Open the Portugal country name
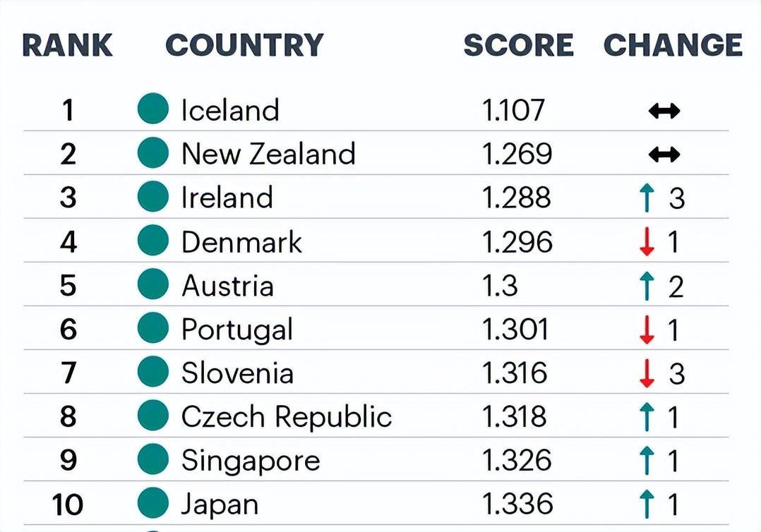The height and width of the screenshot is (532, 761). pyautogui.click(x=237, y=330)
